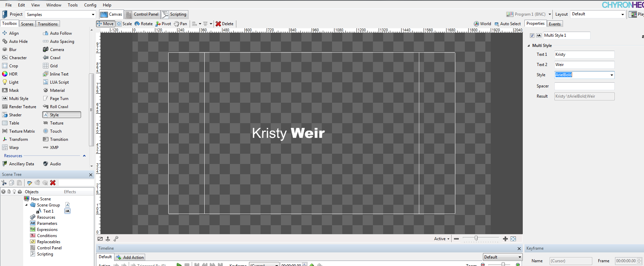Toggle the lightbulb visibility column icon

click(x=14, y=192)
